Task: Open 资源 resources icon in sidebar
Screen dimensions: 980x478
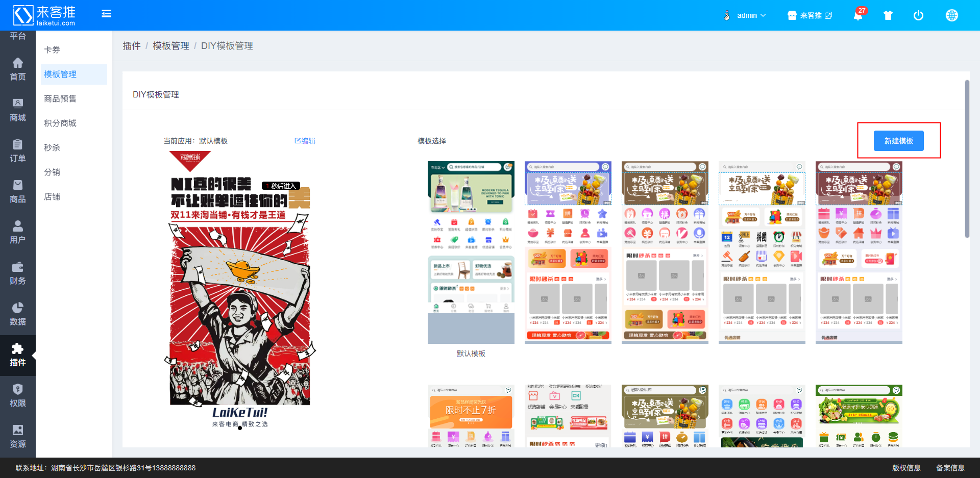Action: tap(18, 436)
